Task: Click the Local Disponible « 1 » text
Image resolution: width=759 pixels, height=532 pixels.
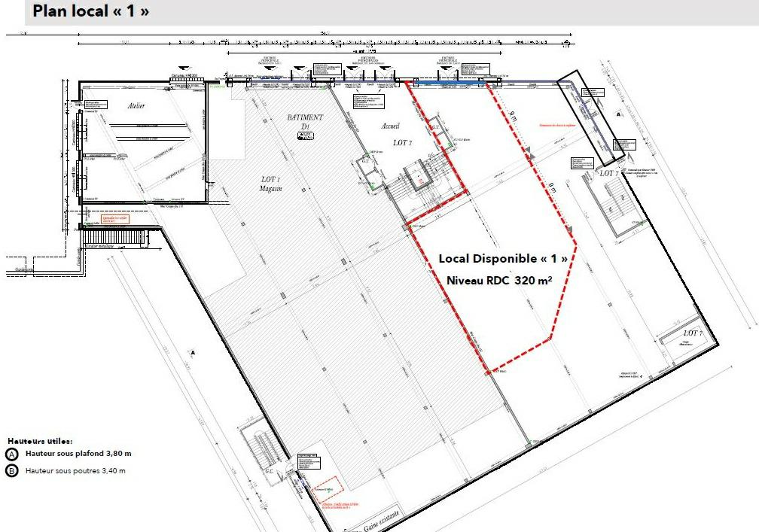Action: (504, 257)
